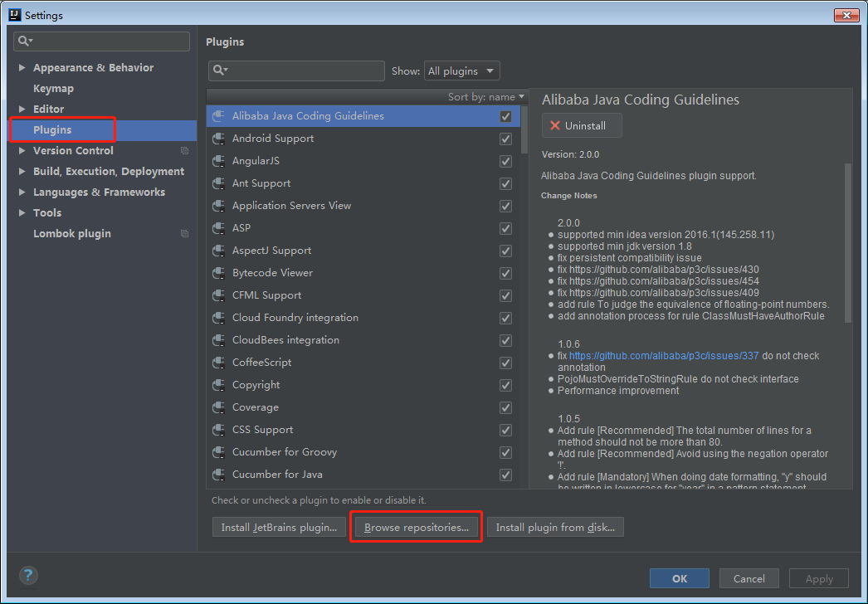868x604 pixels.
Task: Open Version Control settings page
Action: click(x=73, y=150)
